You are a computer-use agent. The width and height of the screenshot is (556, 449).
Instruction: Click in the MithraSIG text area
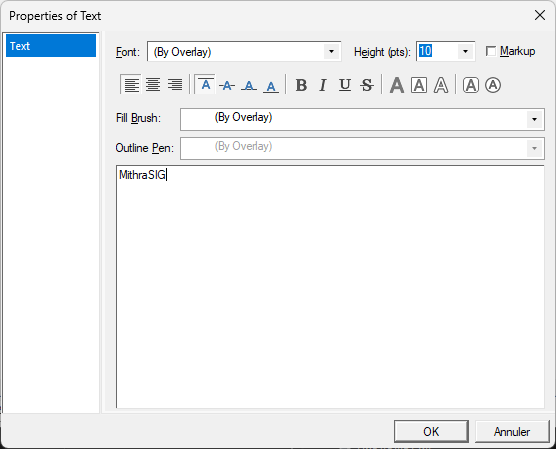click(330, 287)
